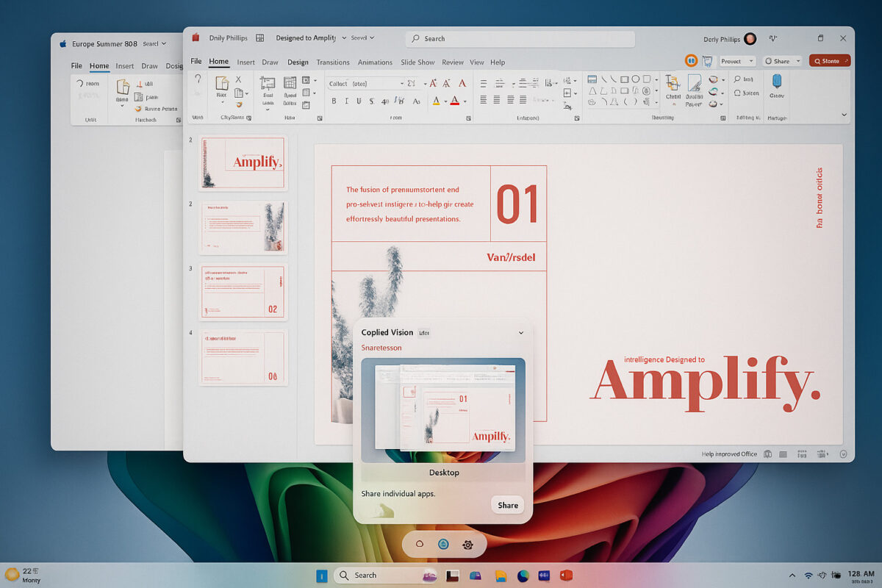Toggle Underline formatting in the ribbon
Viewport: 882px width, 588px height.
pos(359,101)
